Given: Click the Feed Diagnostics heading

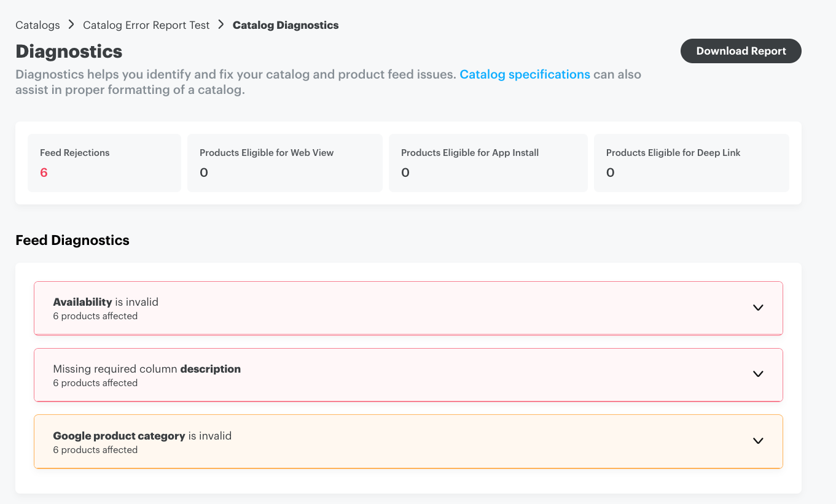Looking at the screenshot, I should pyautogui.click(x=72, y=240).
